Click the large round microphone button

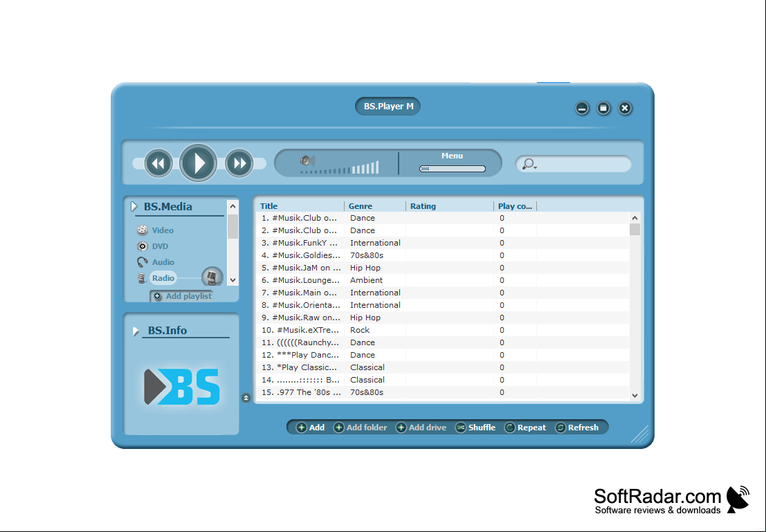click(x=212, y=277)
